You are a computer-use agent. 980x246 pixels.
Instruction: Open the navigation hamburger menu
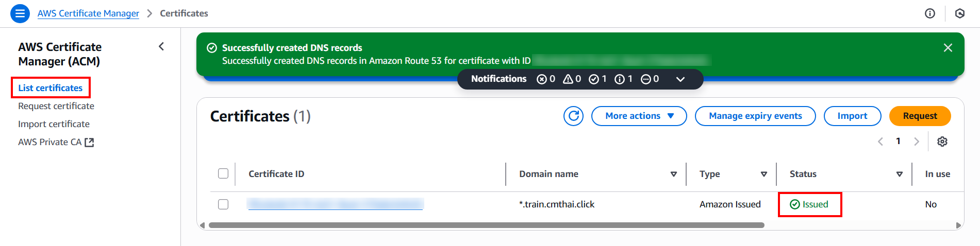pyautogui.click(x=20, y=13)
